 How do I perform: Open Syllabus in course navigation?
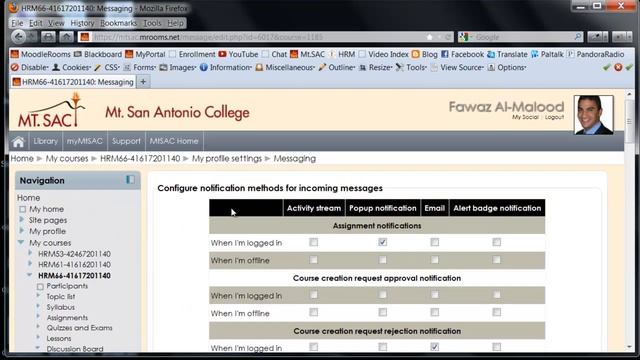click(x=60, y=307)
